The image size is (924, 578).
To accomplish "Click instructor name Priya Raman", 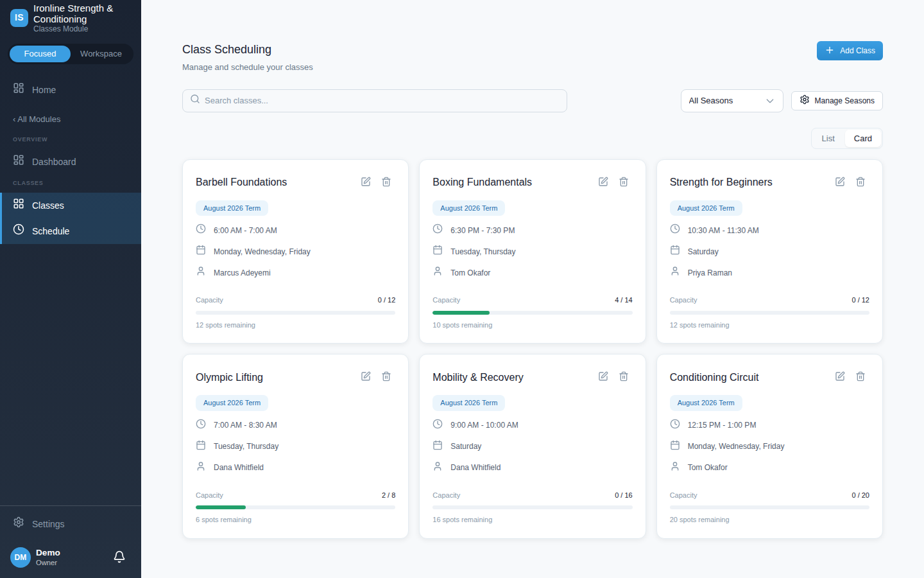I will 710,273.
